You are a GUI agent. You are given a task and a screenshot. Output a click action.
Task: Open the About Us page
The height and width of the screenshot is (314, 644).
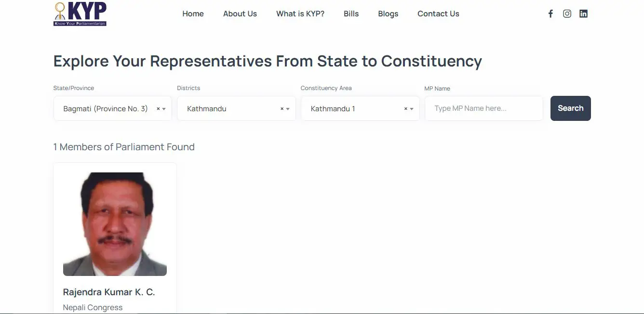240,13
